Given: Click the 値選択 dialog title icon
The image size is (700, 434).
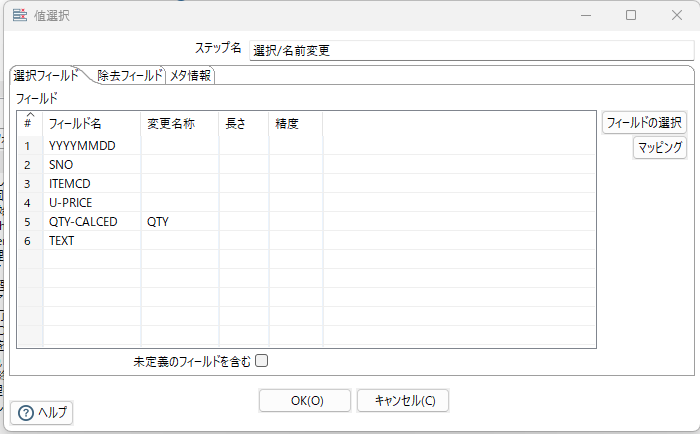Looking at the screenshot, I should click(x=20, y=15).
